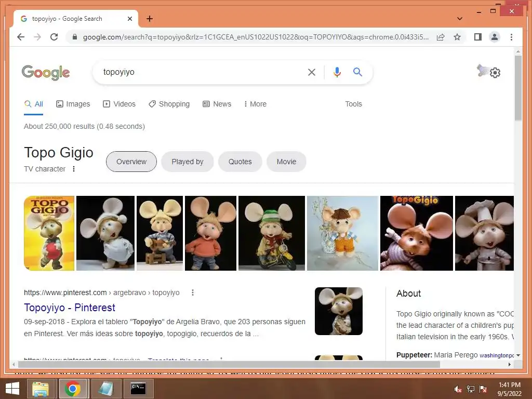532x399 pixels.
Task: Click into the topoyiyo search field
Action: pyautogui.click(x=200, y=72)
